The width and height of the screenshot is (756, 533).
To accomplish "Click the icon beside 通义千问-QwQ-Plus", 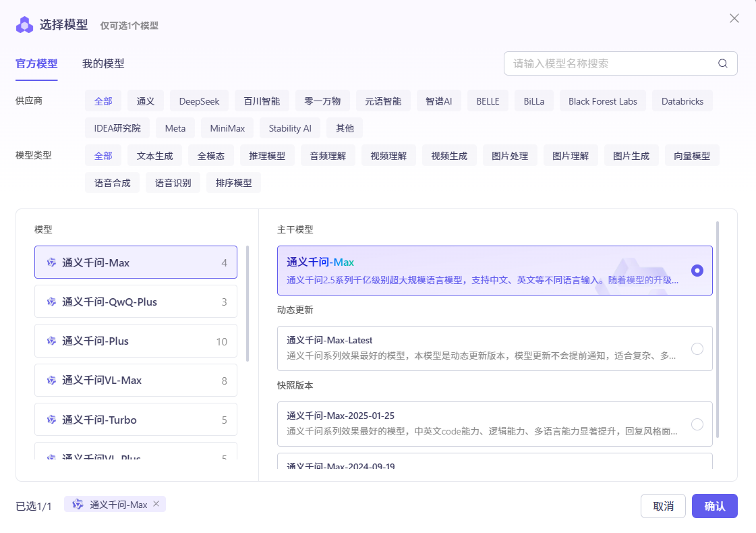I will (51, 302).
